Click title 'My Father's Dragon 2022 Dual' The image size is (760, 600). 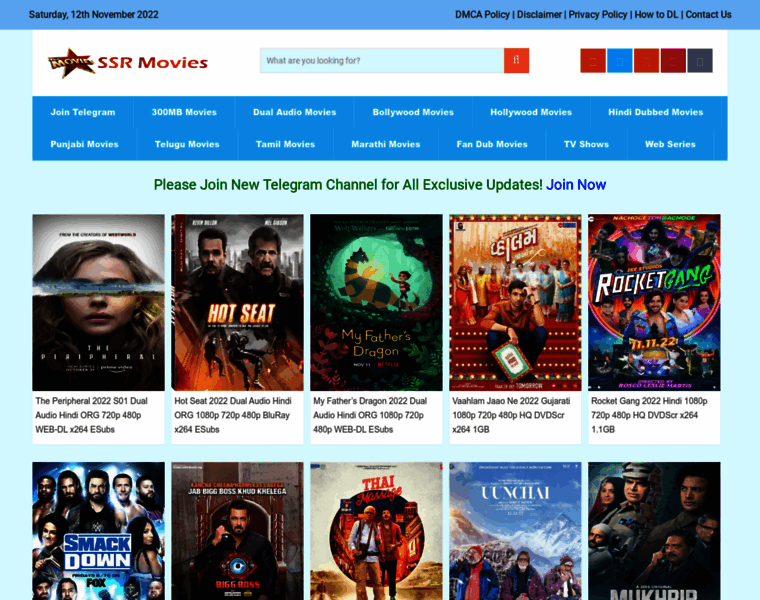370,415
